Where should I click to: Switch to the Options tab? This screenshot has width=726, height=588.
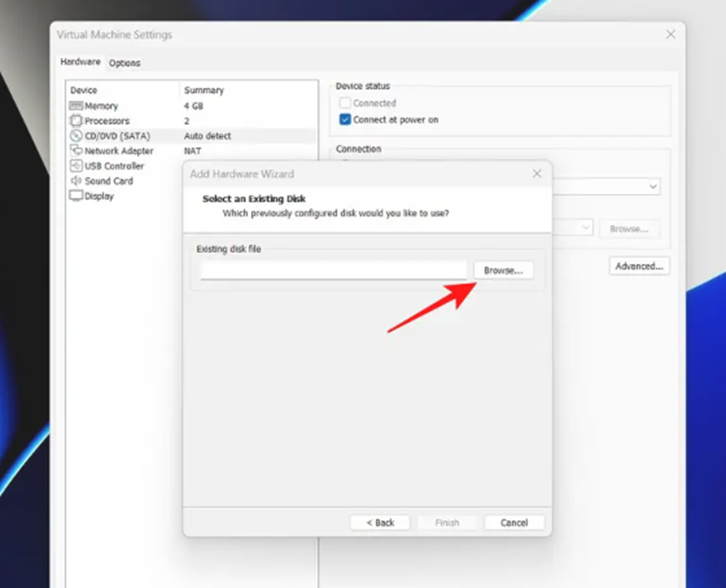[x=124, y=63]
